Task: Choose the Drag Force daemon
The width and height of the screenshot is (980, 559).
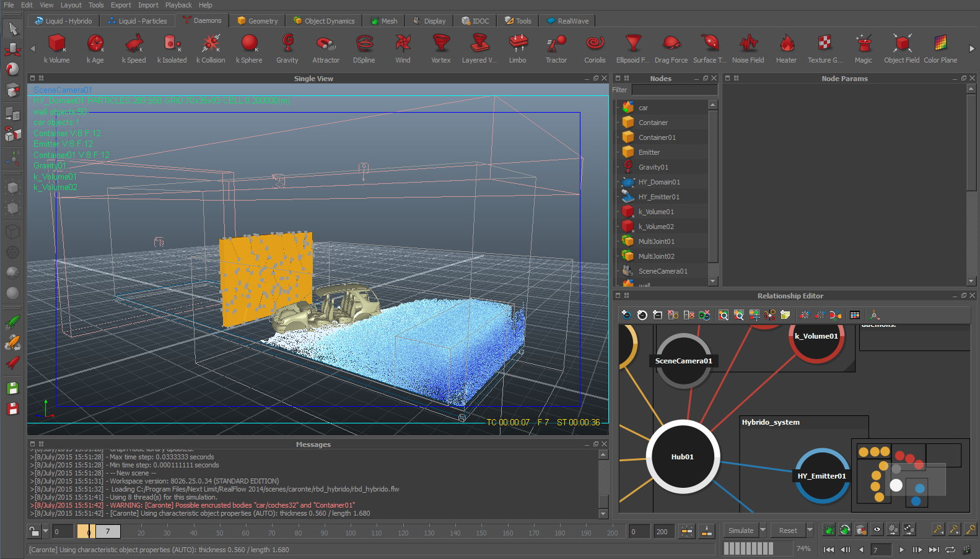Action: coord(671,44)
